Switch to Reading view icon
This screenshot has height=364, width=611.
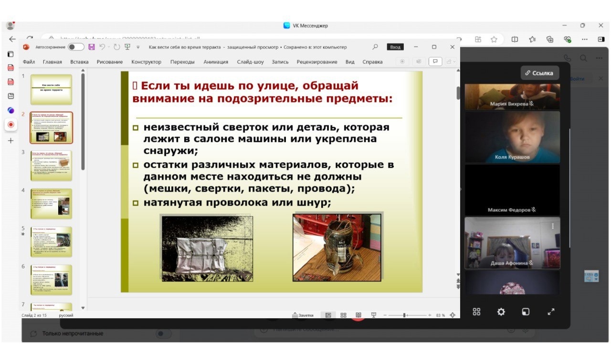[x=358, y=315]
